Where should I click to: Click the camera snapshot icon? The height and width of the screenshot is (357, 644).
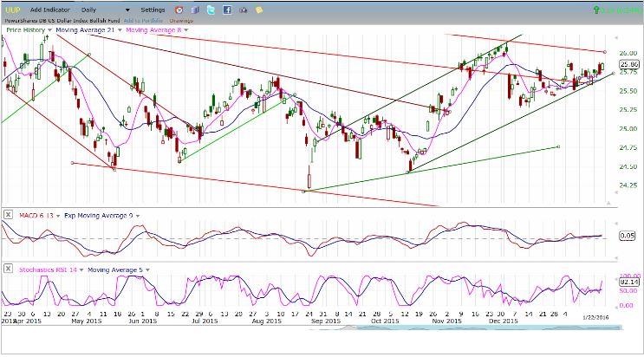(244, 10)
